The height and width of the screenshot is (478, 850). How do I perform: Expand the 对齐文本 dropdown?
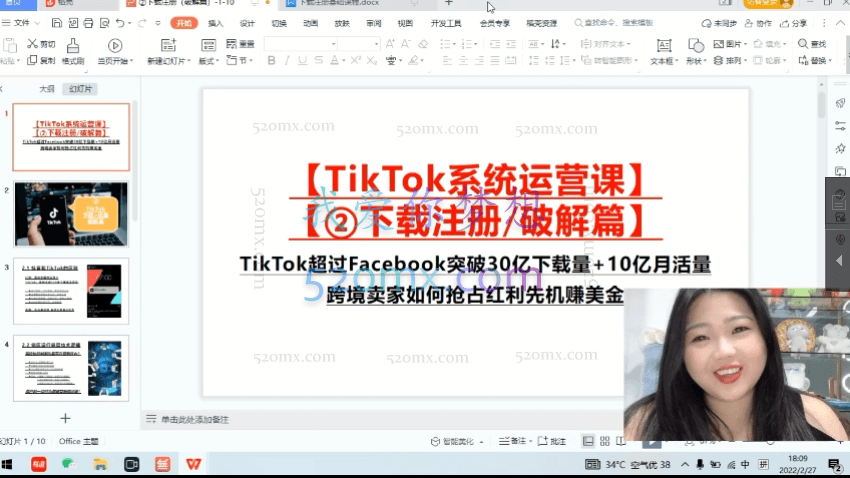[629, 44]
